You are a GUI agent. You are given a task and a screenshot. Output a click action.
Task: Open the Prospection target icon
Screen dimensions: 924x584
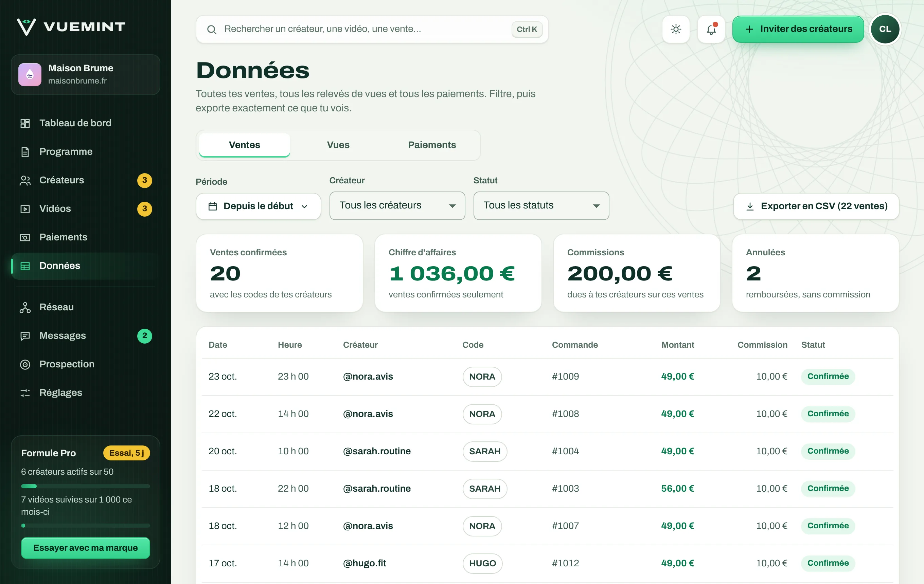[x=25, y=364]
